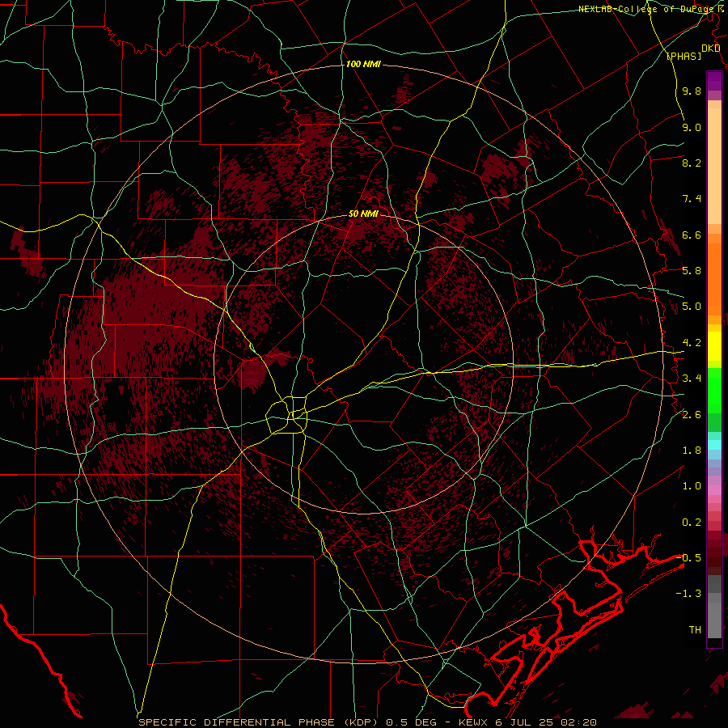
Task: Click the 7.4 scale value
Action: (x=692, y=199)
